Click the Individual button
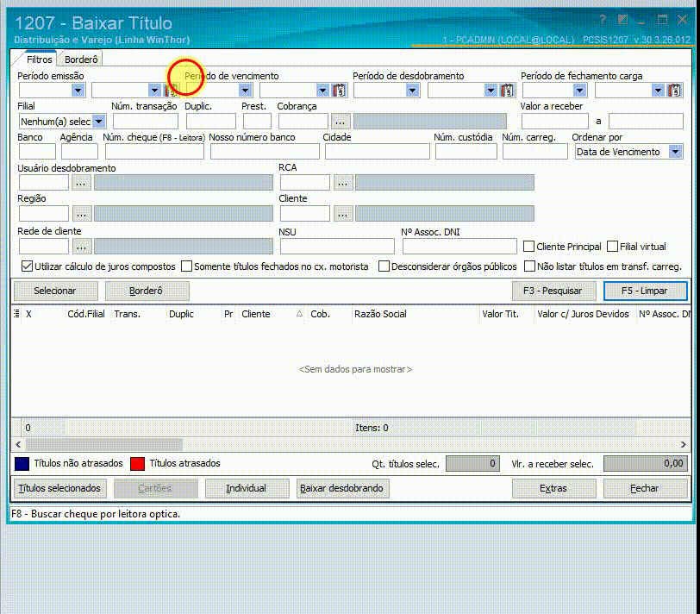 246,488
